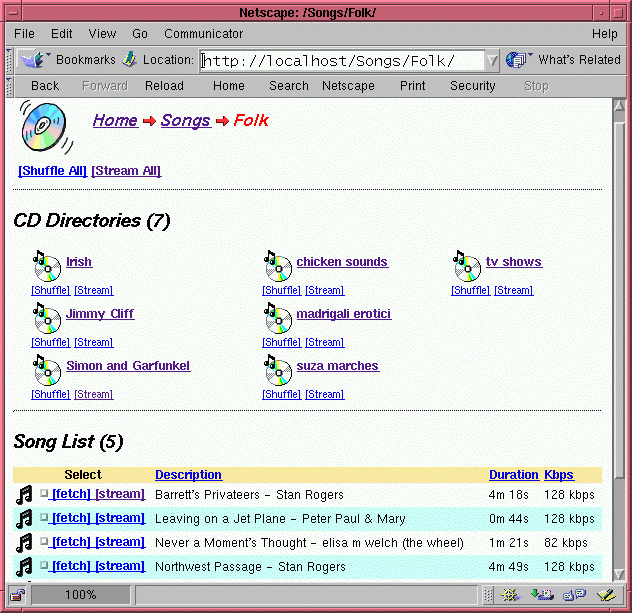Click the Shuffle All link

52,171
